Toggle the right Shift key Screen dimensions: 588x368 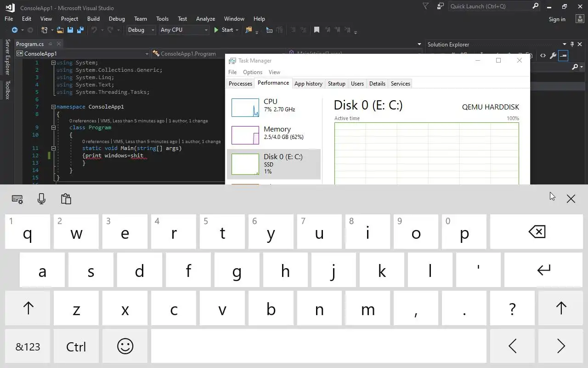click(x=560, y=308)
